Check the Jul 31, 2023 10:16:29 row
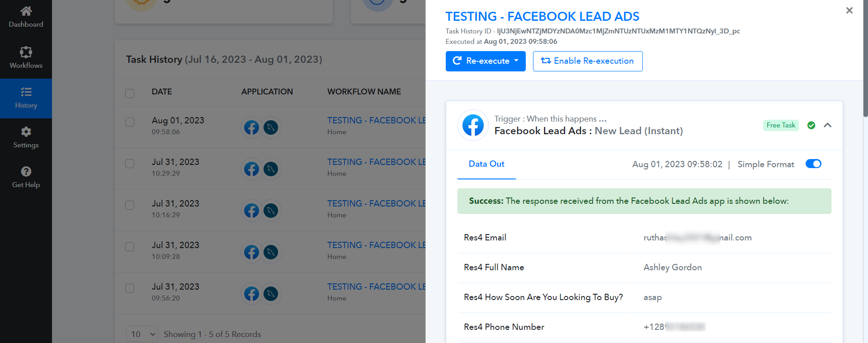The width and height of the screenshot is (868, 343). 130,205
